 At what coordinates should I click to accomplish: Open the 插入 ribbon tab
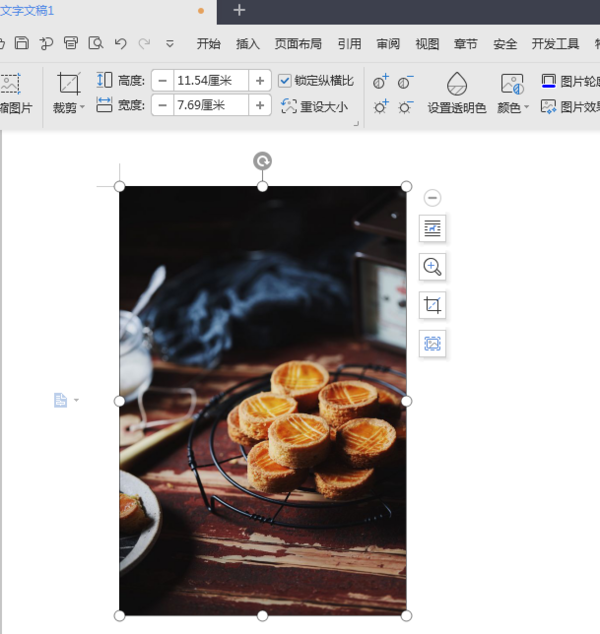pyautogui.click(x=248, y=44)
